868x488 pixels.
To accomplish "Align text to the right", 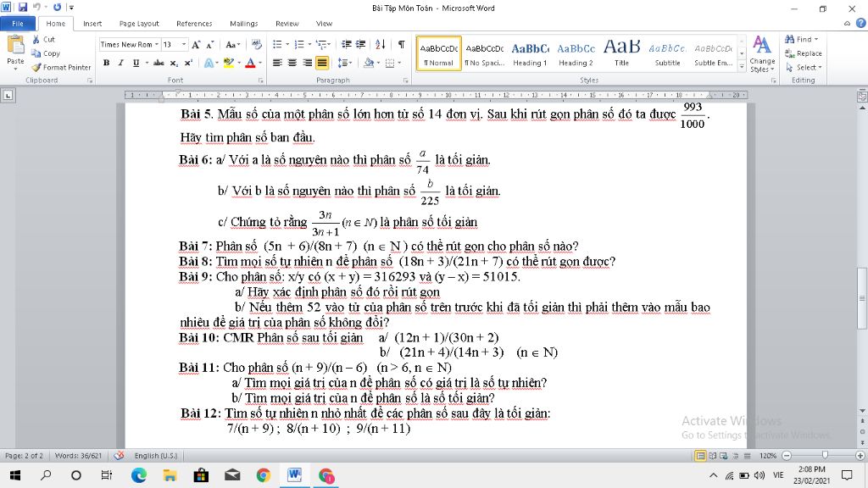I will click(x=307, y=63).
